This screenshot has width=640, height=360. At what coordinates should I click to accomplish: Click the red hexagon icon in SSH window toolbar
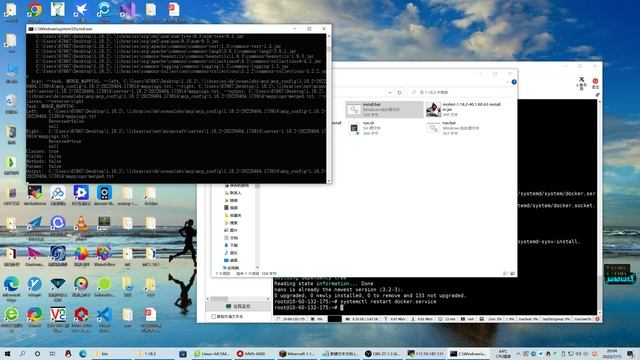click(x=595, y=83)
